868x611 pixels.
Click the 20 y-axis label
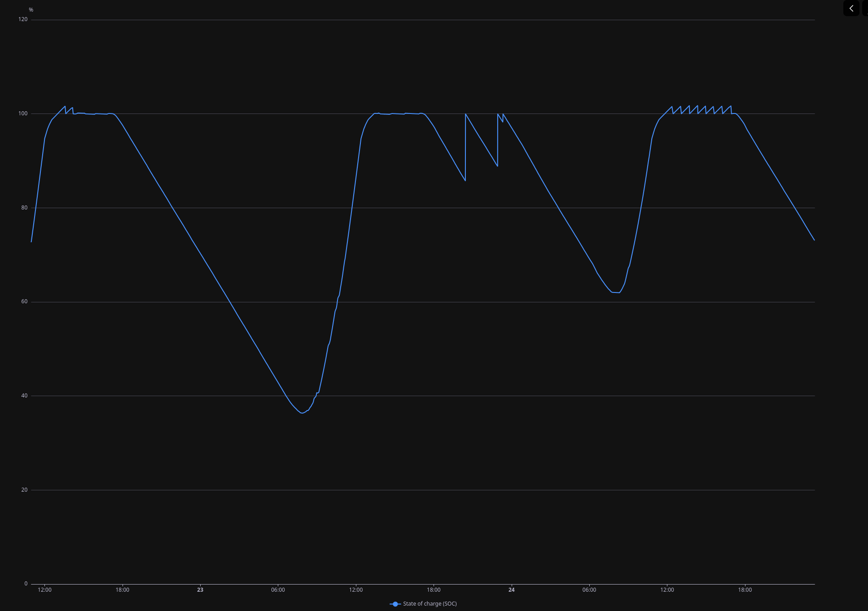pos(24,490)
